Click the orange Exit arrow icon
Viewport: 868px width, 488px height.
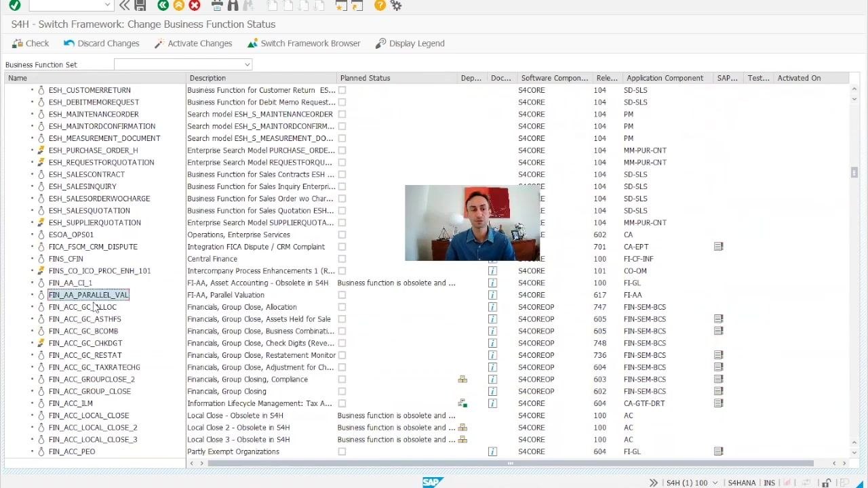click(x=178, y=5)
